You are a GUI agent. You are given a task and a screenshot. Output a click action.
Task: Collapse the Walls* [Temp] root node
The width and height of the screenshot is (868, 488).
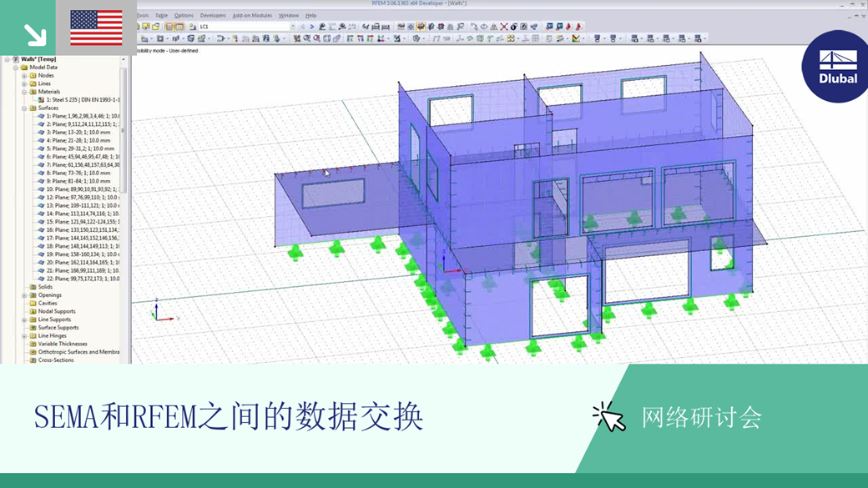point(8,59)
